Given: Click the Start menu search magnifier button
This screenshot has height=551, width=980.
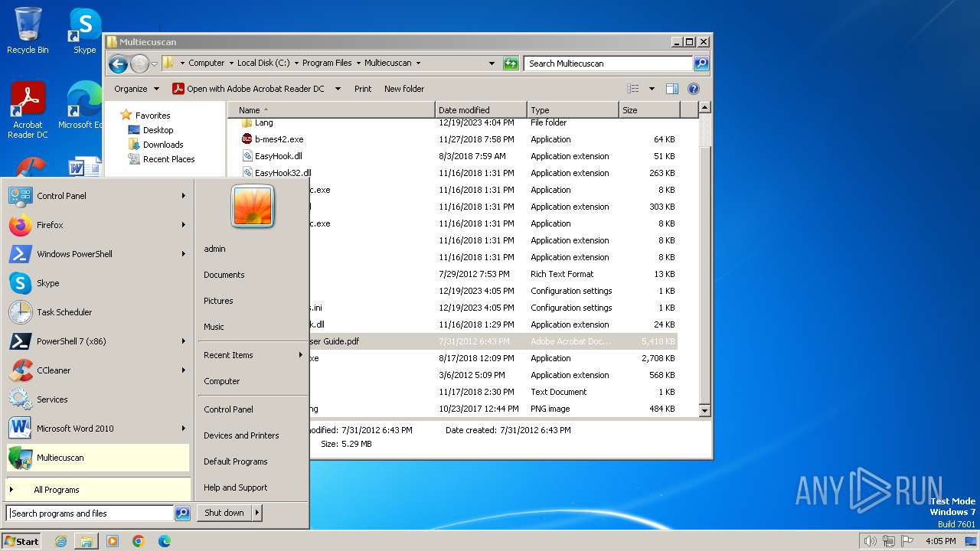Looking at the screenshot, I should click(x=182, y=514).
